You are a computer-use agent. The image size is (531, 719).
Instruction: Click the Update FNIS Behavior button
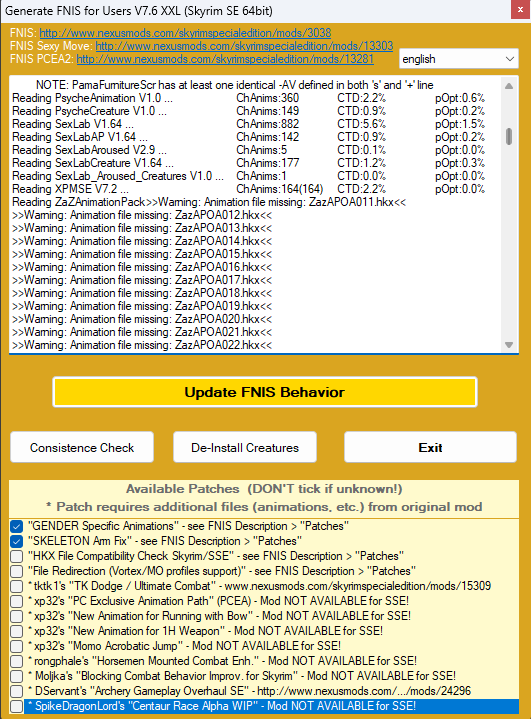point(265,392)
